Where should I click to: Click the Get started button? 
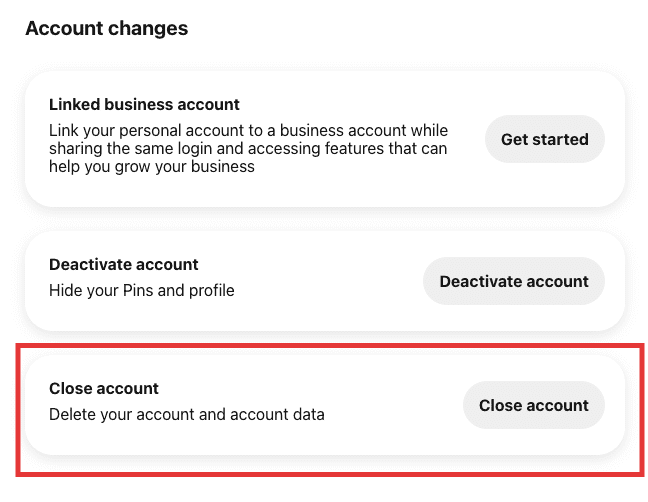coord(545,139)
